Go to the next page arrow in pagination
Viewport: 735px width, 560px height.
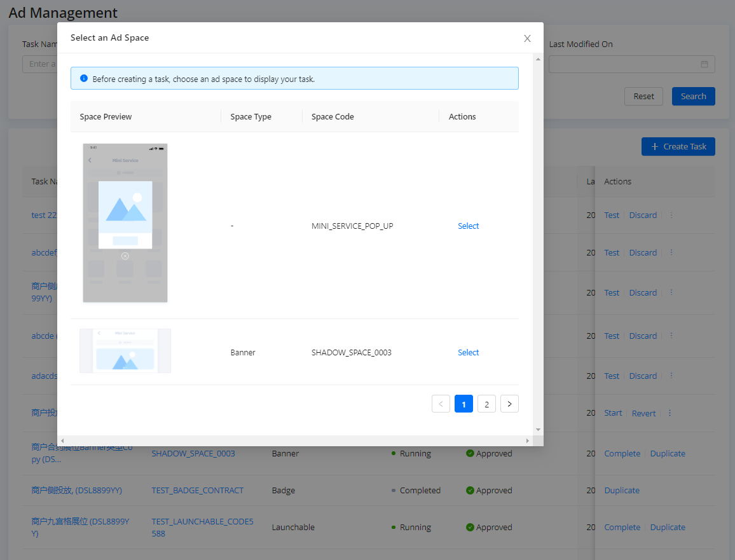click(x=509, y=404)
